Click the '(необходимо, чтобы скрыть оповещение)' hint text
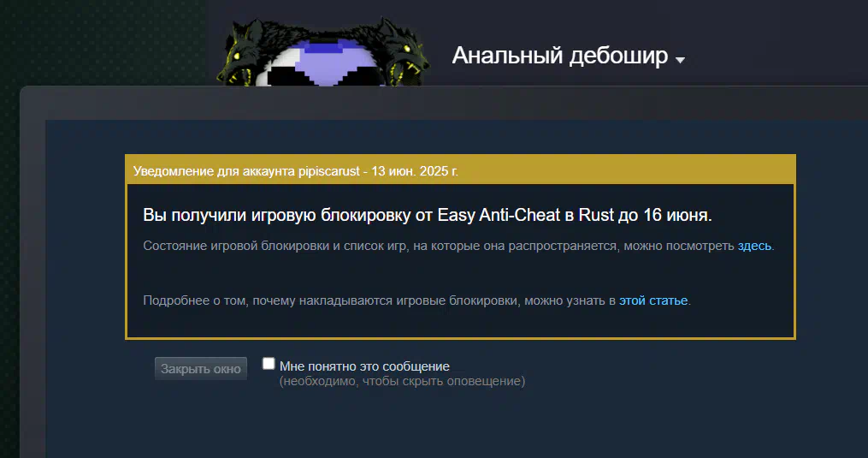This screenshot has width=868, height=458. coord(402,382)
